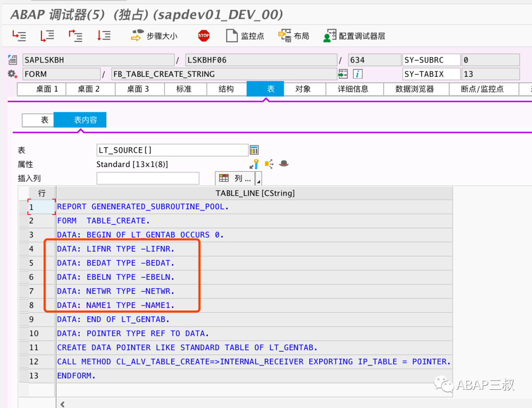Click the Step Into (single step) icon
The height and width of the screenshot is (408, 532).
coord(19,35)
